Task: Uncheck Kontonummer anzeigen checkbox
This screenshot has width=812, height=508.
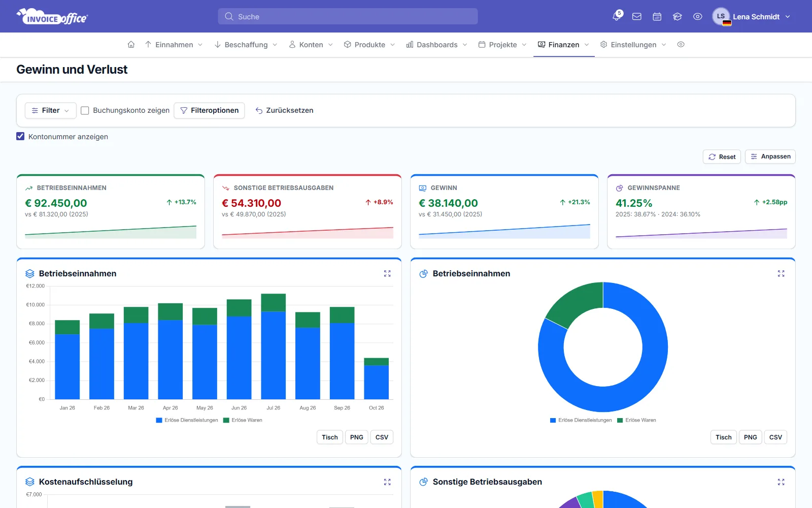Action: [x=20, y=136]
